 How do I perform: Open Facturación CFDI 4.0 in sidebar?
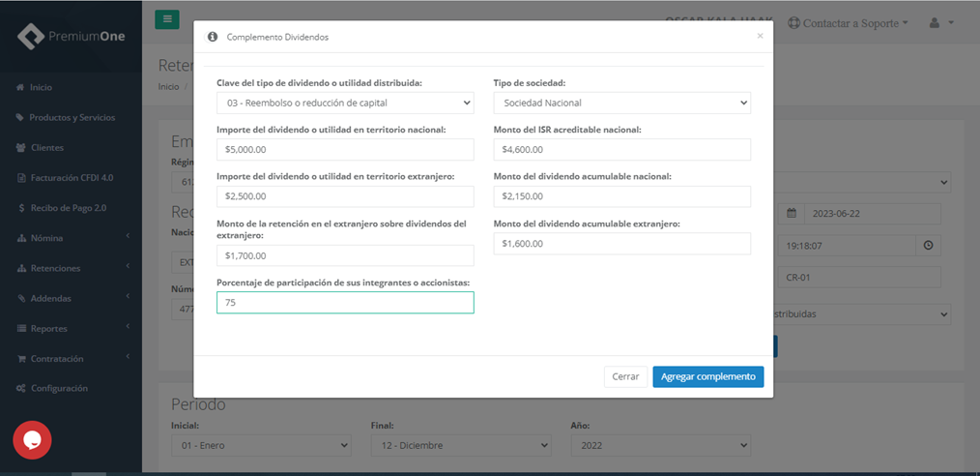[71, 178]
